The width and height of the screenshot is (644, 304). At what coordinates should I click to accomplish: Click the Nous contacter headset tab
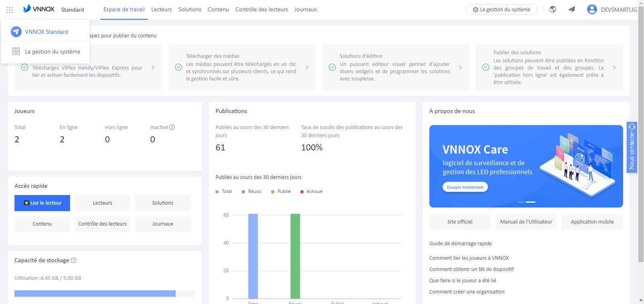pos(632,147)
